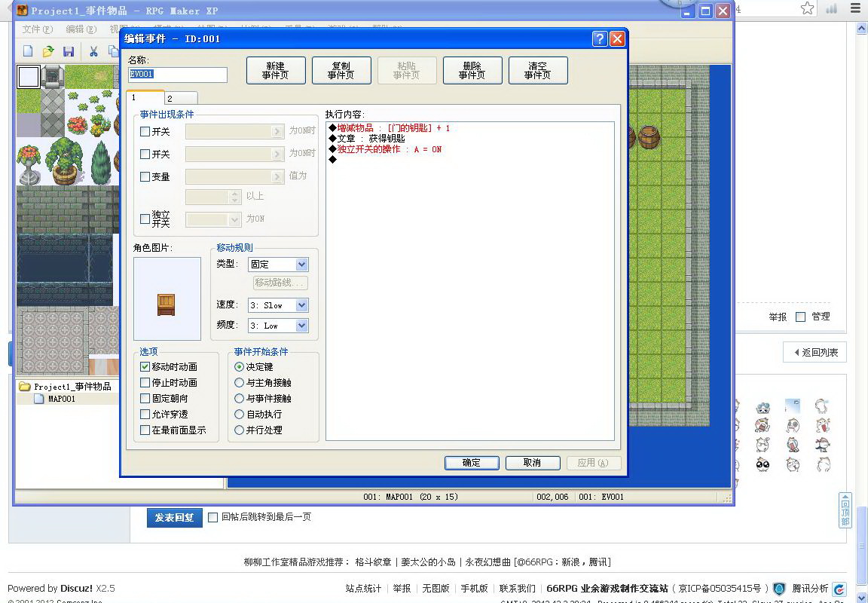
Task: Click the event name field EV001
Action: (178, 74)
